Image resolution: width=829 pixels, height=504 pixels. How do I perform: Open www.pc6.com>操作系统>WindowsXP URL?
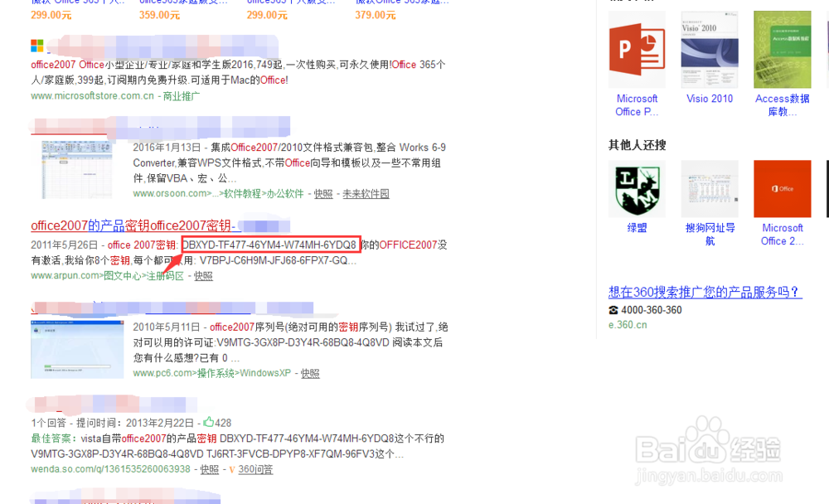pos(211,373)
